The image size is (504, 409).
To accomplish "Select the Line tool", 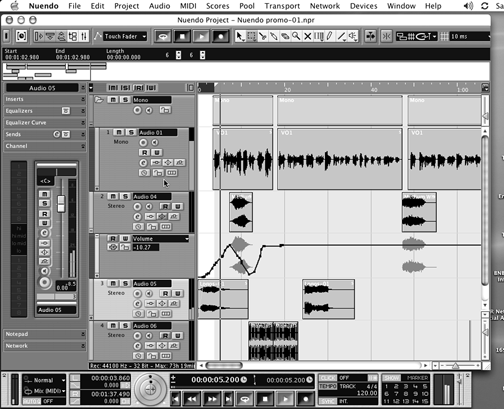I will click(341, 36).
